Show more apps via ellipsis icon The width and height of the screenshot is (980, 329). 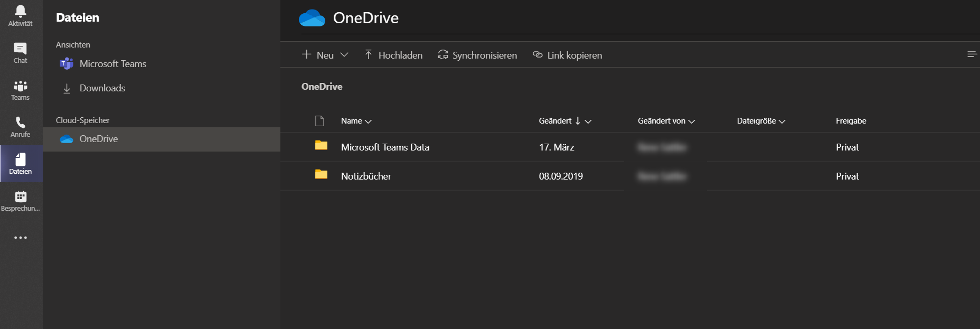pyautogui.click(x=21, y=238)
